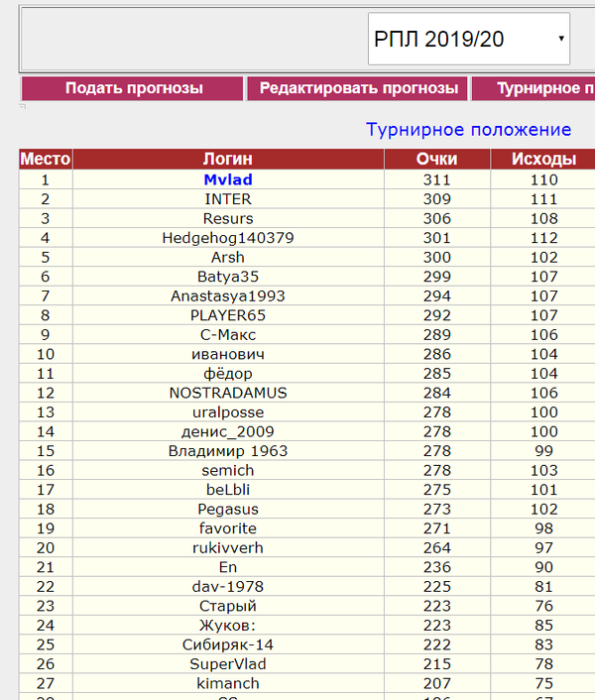The width and height of the screenshot is (595, 700).
Task: Click С-Макс points value 289
Action: 437,334
